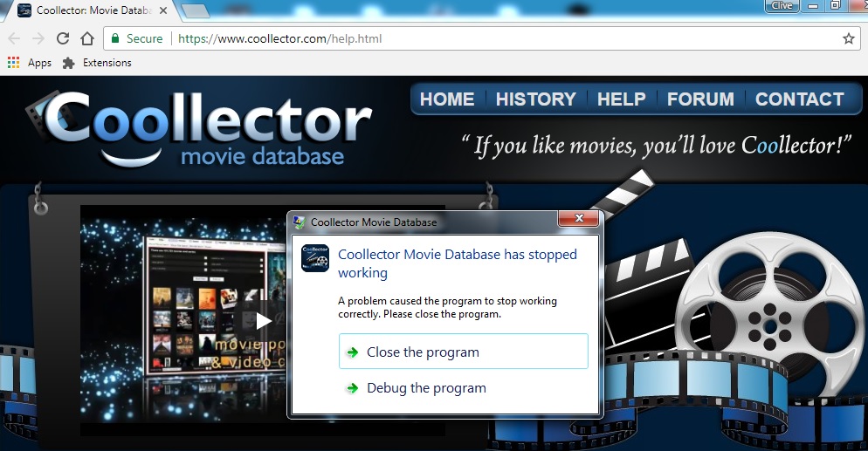Image resolution: width=868 pixels, height=451 pixels.
Task: Open the HELP menu item
Action: tap(621, 99)
